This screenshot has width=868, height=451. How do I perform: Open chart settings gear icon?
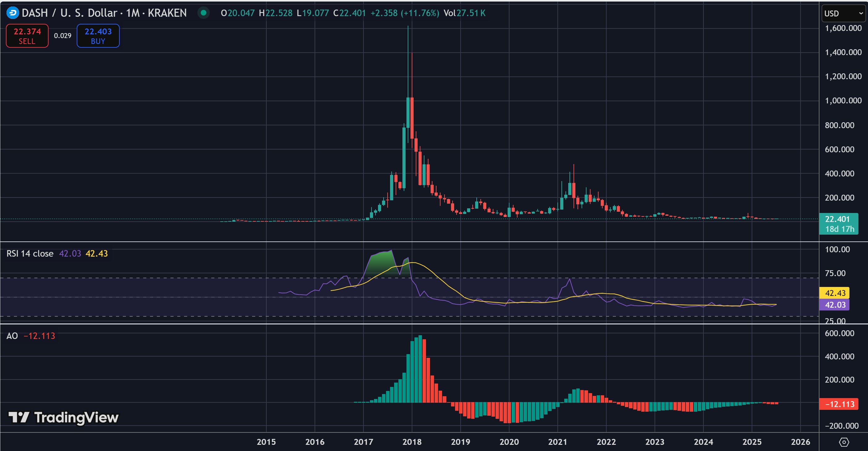click(x=844, y=442)
